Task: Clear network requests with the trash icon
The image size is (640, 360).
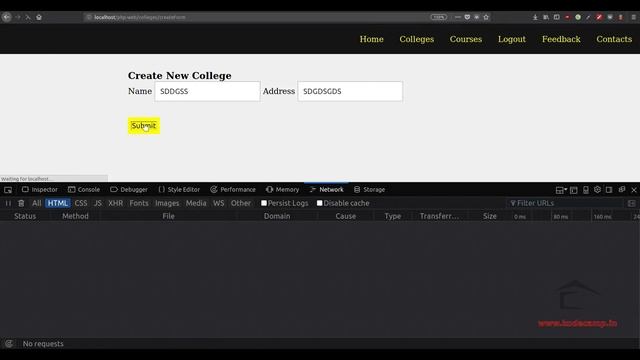Action: tap(21, 203)
